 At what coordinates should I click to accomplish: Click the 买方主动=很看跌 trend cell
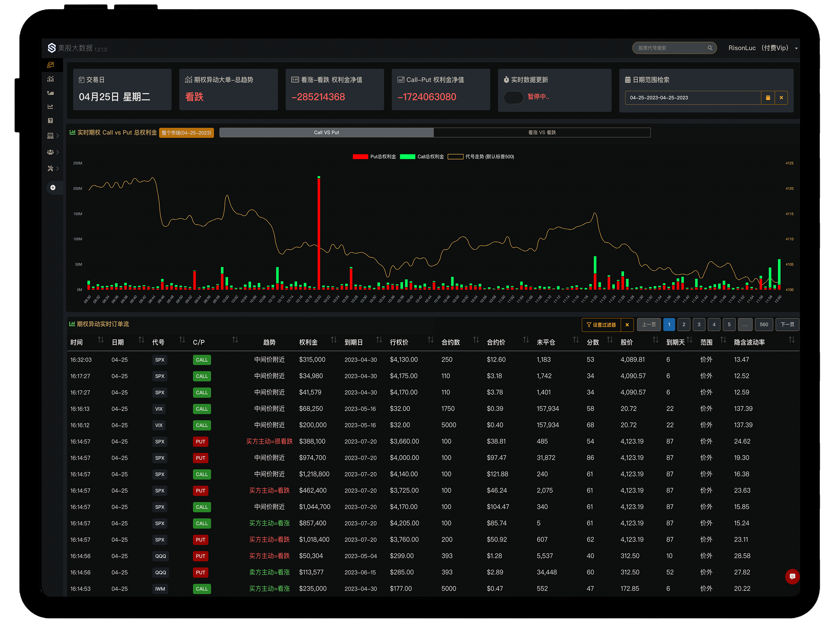point(269,442)
